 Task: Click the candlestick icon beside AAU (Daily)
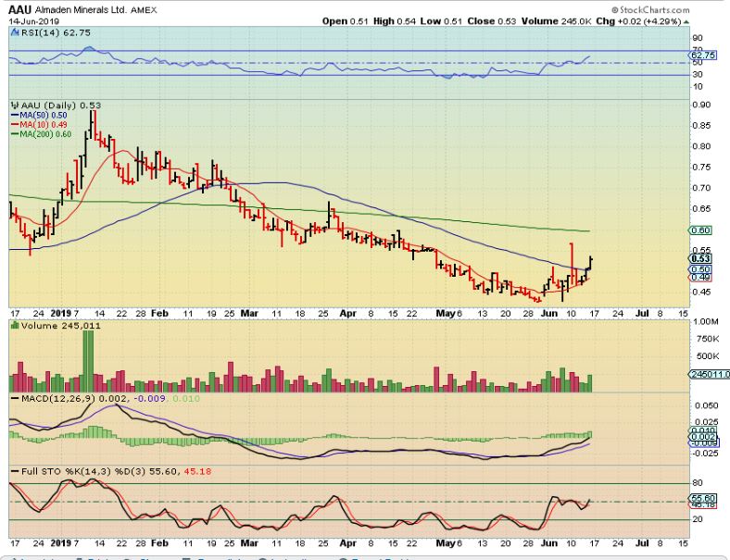15,106
